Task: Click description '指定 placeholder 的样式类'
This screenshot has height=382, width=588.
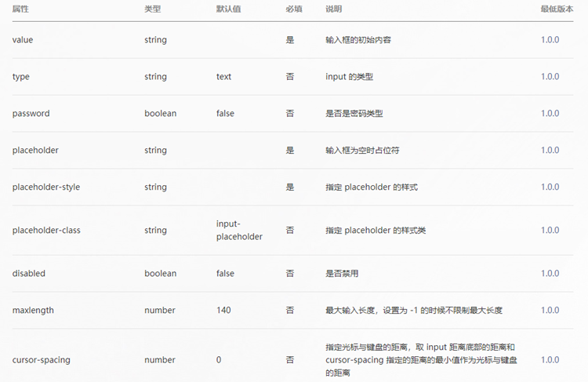Action: 376,230
